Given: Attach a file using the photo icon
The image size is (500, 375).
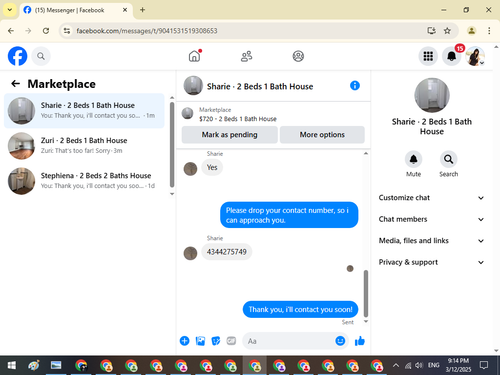Looking at the screenshot, I should click(200, 341).
